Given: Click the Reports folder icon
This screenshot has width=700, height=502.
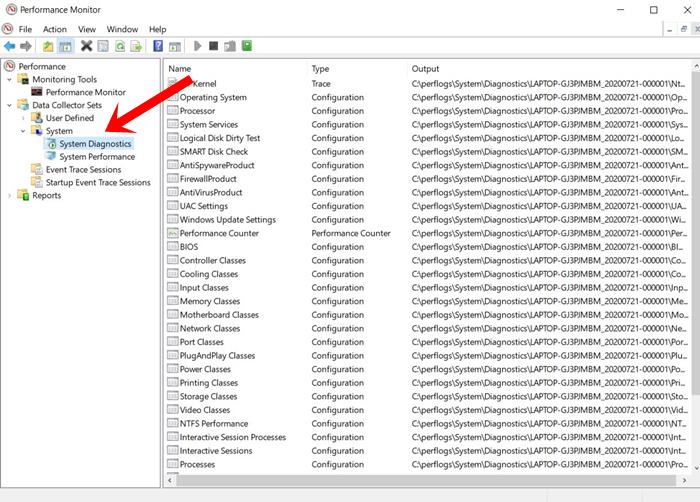Looking at the screenshot, I should [x=23, y=195].
